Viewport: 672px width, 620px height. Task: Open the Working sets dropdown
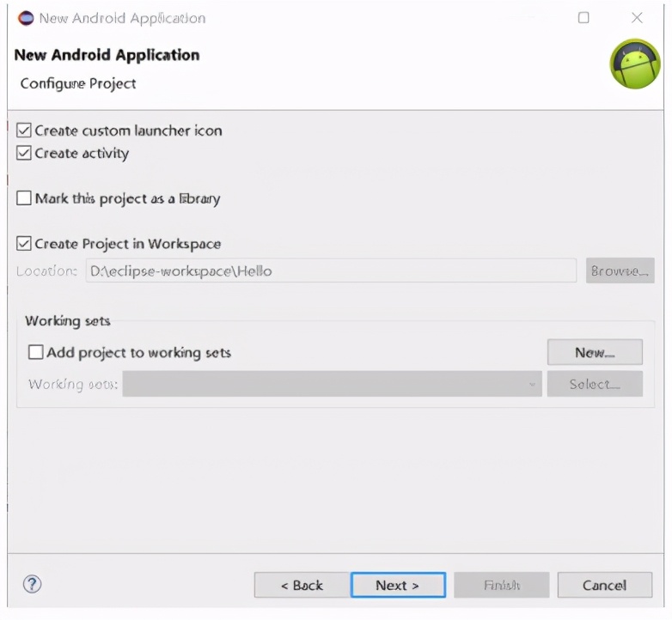333,384
